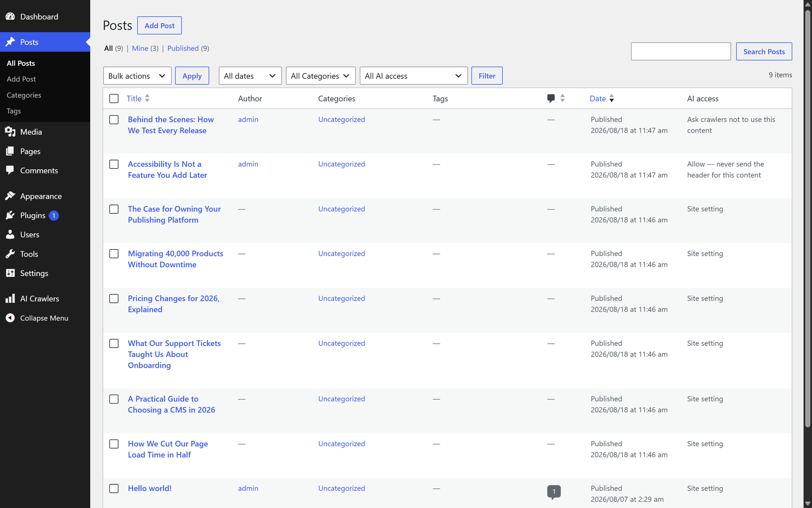Open the All Categories dropdown
Viewport: 812px width, 508px height.
pos(321,76)
